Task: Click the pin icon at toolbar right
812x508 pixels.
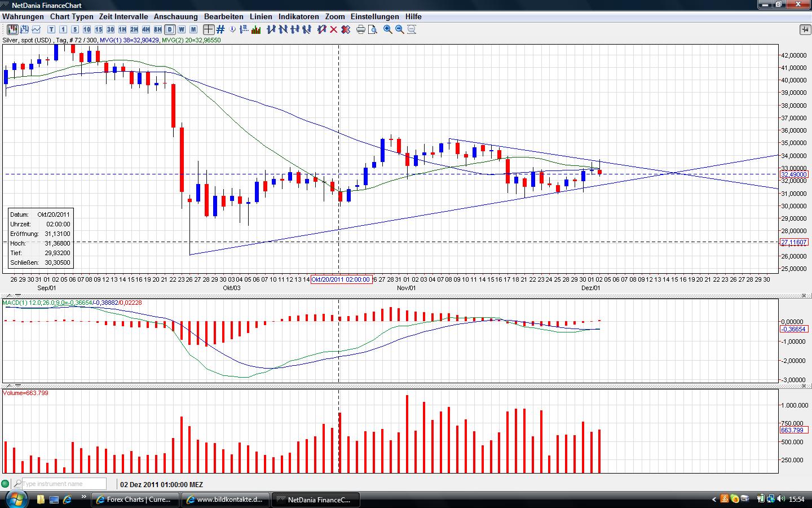Action: (805, 29)
